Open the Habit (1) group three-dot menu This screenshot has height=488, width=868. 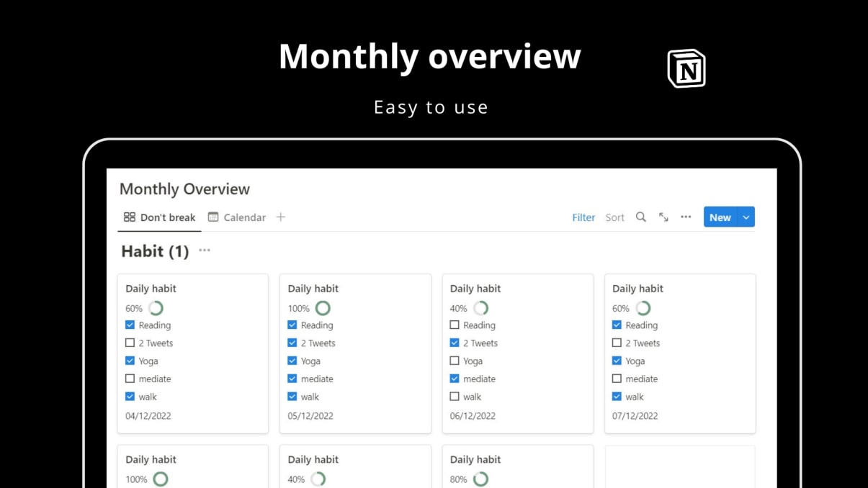click(205, 250)
